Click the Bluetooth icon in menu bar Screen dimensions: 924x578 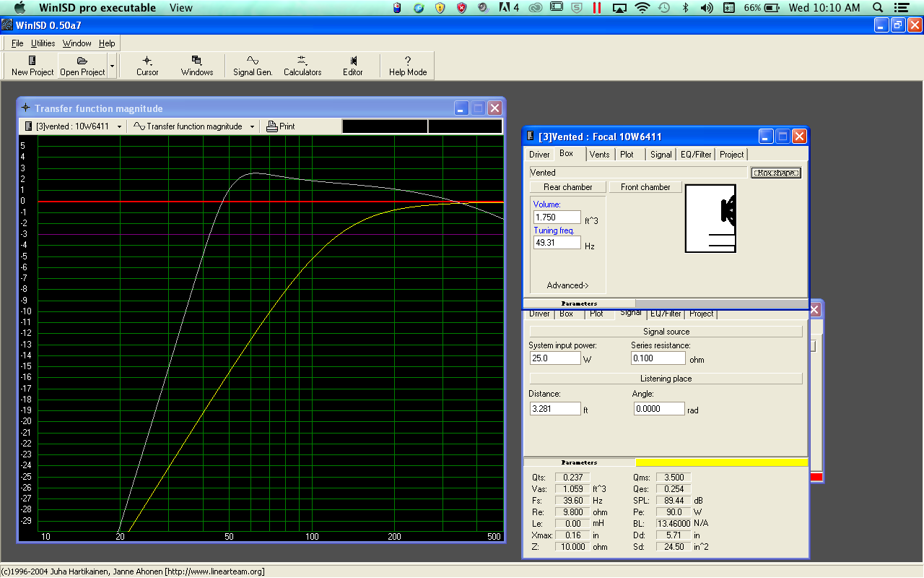point(686,8)
